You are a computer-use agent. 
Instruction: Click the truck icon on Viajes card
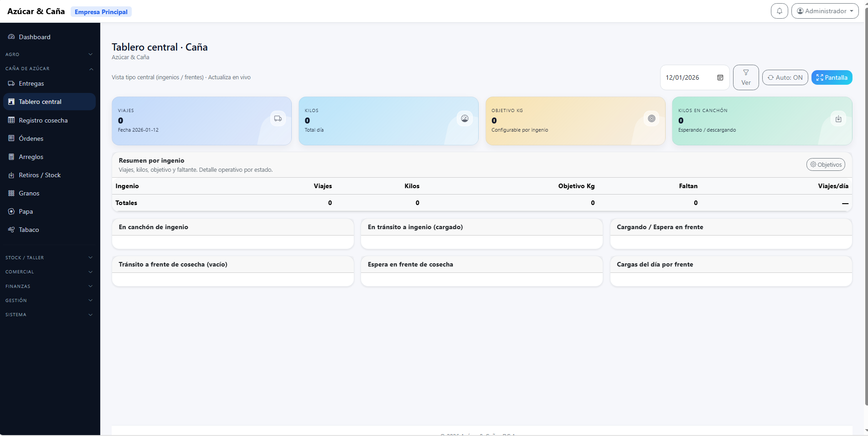click(x=278, y=118)
